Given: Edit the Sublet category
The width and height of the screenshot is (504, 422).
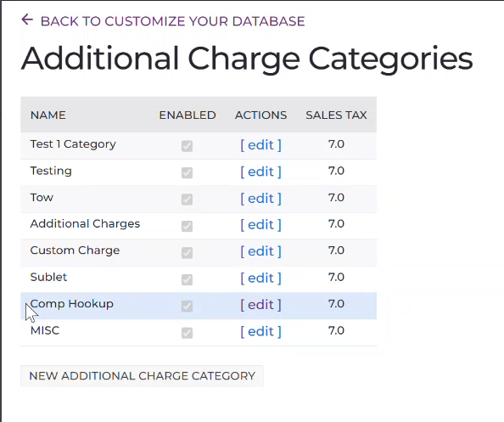Looking at the screenshot, I should click(x=260, y=279).
